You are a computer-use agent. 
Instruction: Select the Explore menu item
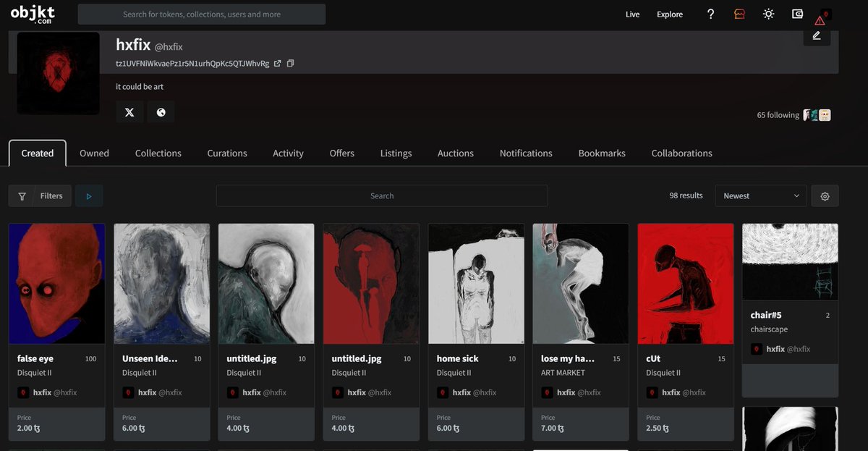pos(669,14)
